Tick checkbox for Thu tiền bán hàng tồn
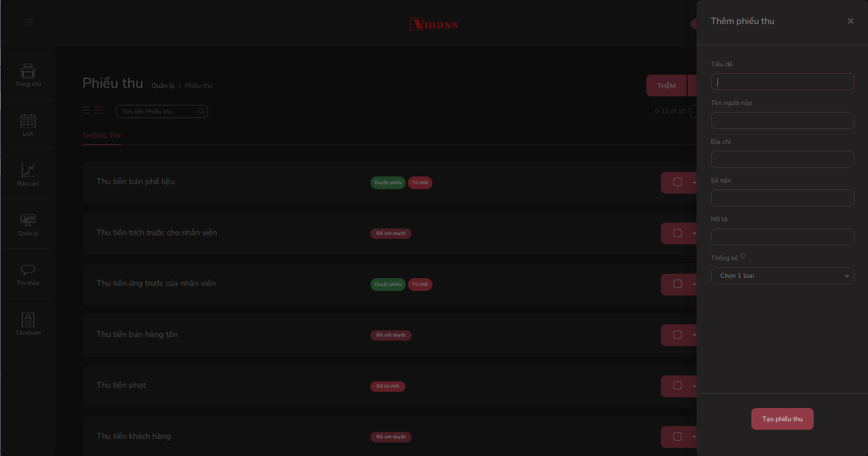The width and height of the screenshot is (868, 456). coord(677,335)
